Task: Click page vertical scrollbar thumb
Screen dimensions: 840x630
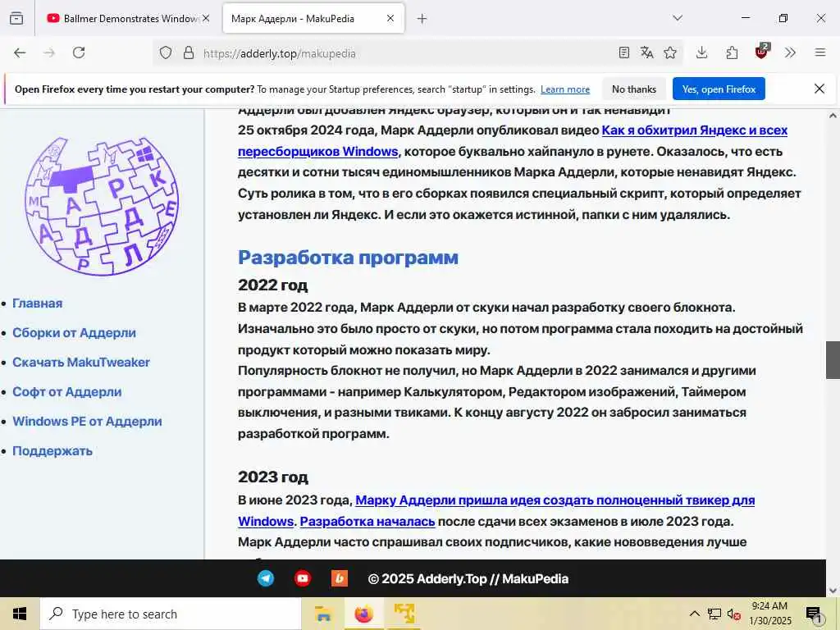Action: [833, 359]
